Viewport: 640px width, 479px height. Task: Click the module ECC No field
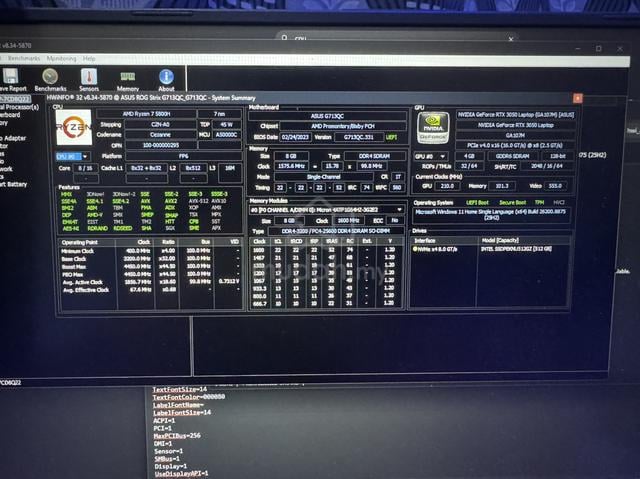pos(395,220)
